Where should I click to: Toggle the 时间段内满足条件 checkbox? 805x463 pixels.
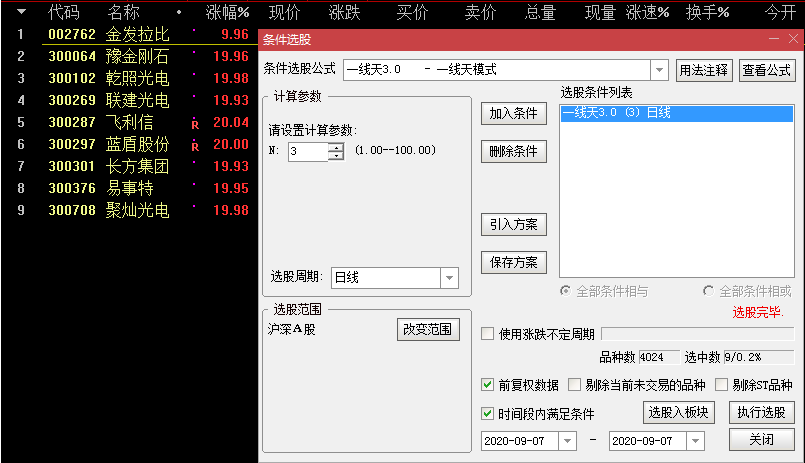pos(488,413)
